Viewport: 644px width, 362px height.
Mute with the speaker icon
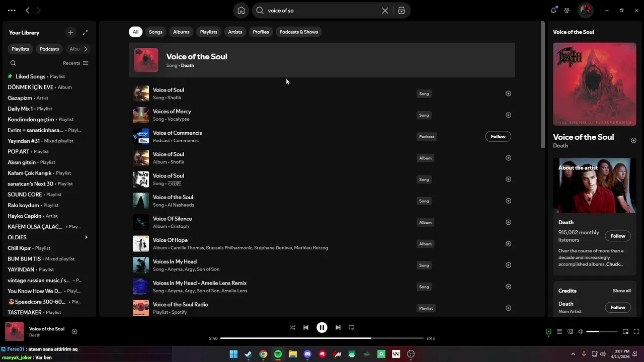(581, 332)
